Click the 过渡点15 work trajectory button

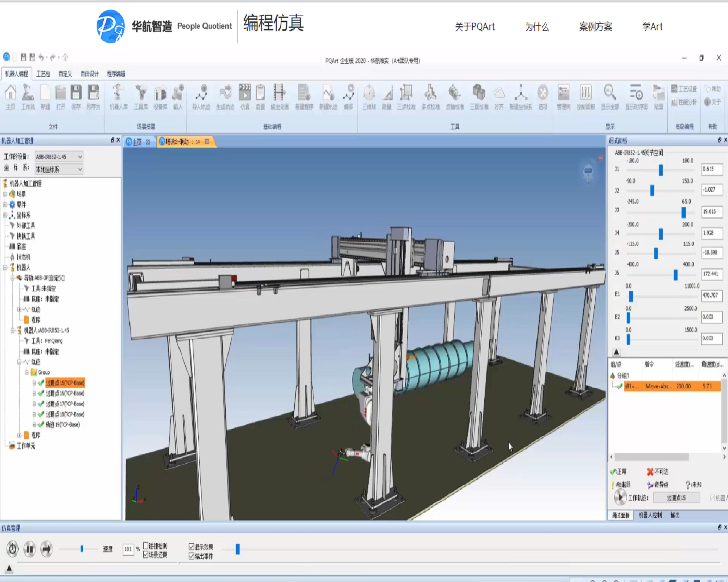[x=676, y=498]
